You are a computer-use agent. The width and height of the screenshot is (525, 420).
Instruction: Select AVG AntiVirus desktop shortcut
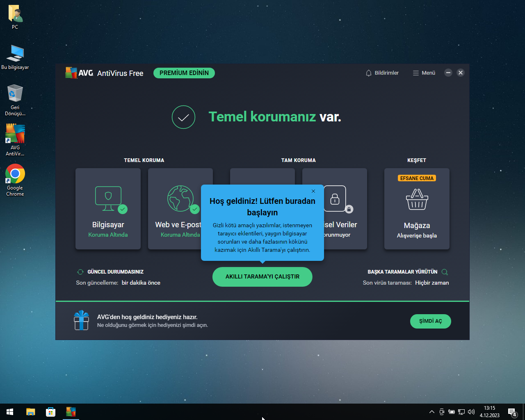15,140
